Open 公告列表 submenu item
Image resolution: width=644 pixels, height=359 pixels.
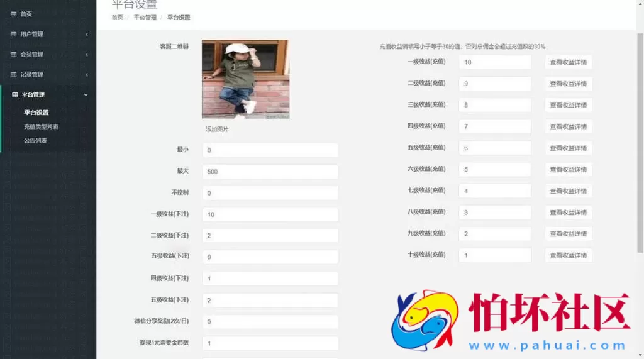[x=35, y=140]
